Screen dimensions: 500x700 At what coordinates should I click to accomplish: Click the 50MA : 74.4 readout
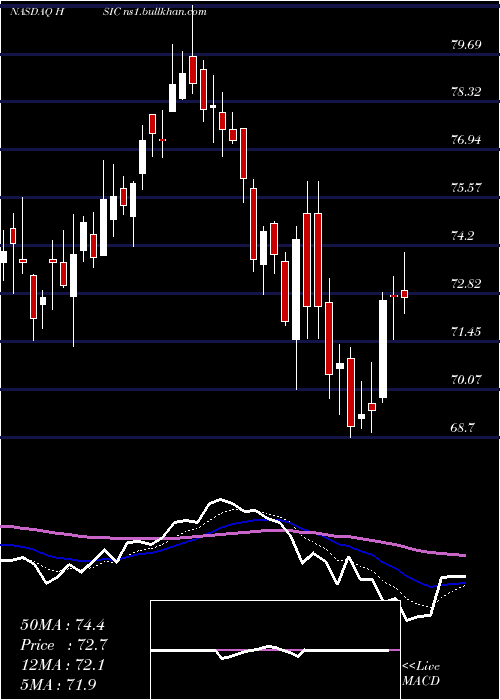point(62,625)
